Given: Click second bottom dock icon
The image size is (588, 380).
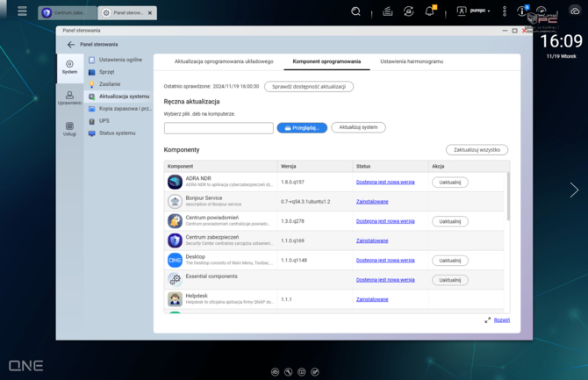Looking at the screenshot, I should point(289,372).
